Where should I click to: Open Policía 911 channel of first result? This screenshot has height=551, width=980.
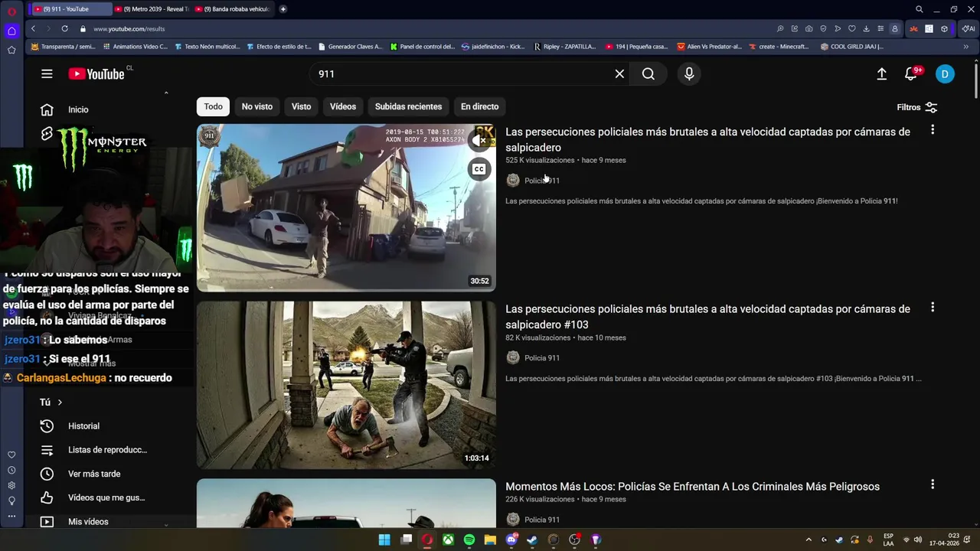[x=542, y=181]
